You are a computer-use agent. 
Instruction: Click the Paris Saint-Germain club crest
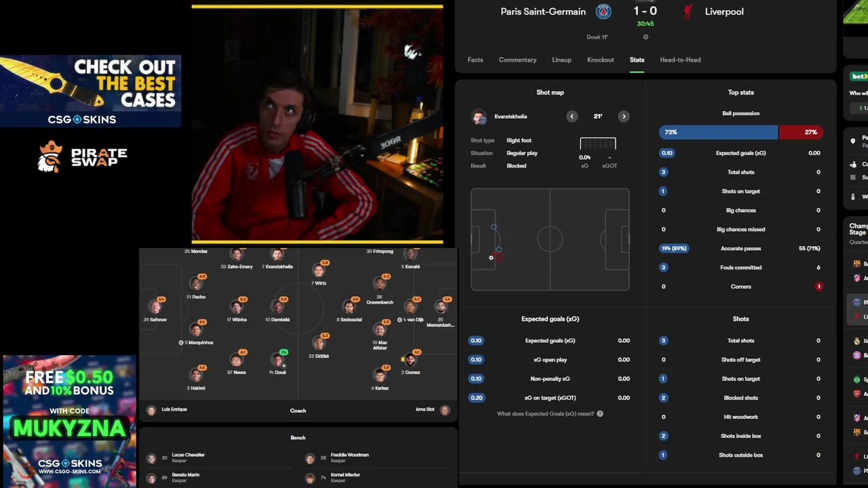[604, 12]
